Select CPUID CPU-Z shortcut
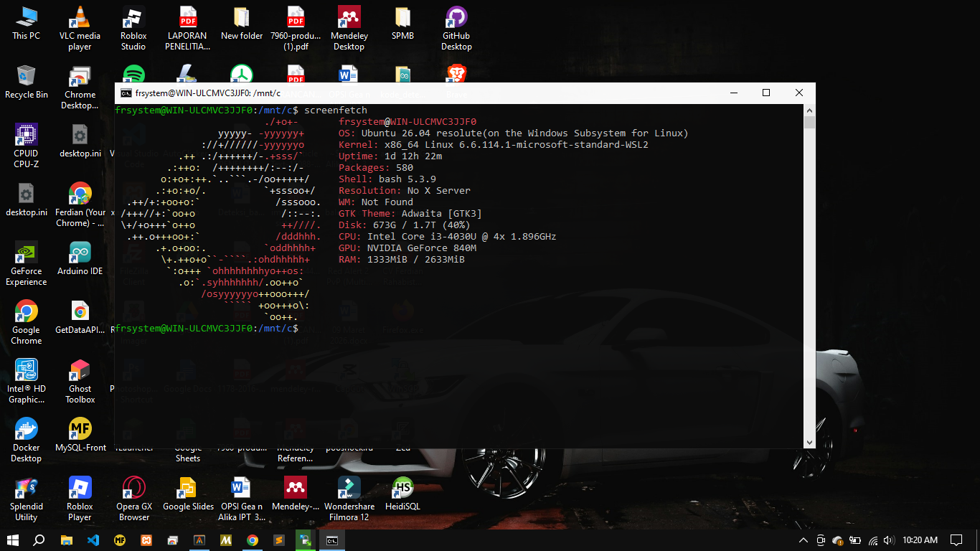This screenshot has height=551, width=980. pyautogui.click(x=26, y=146)
